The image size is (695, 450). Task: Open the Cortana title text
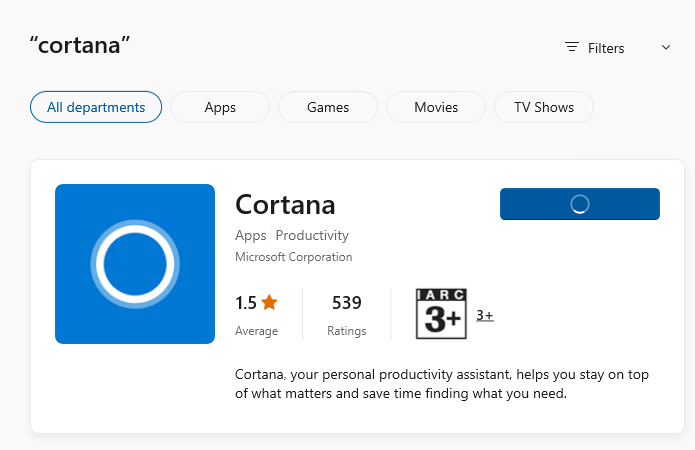point(285,204)
